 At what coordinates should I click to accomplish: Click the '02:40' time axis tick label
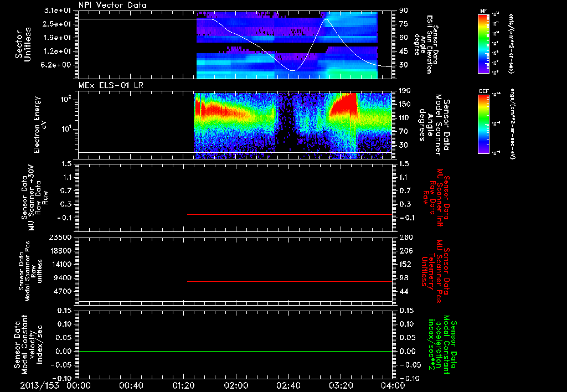point(288,385)
